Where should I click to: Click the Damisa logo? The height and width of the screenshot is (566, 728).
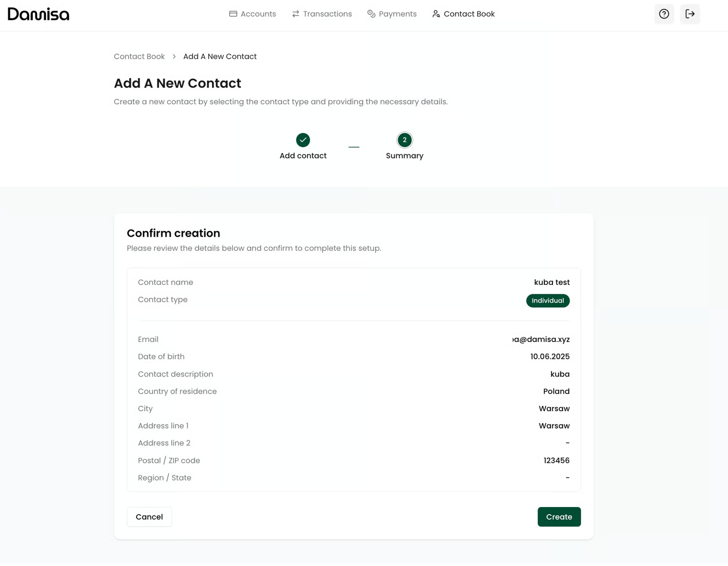38,14
